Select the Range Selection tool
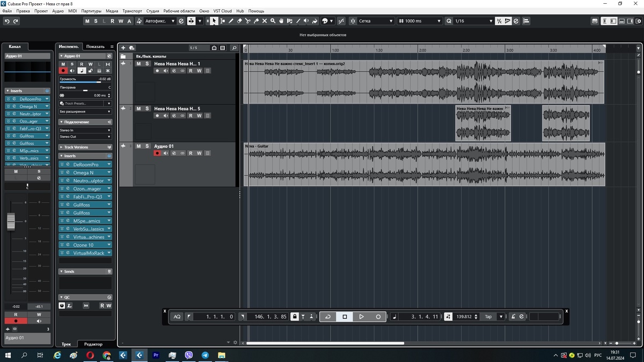Screen dimensions: 644x362 tap(223, 21)
